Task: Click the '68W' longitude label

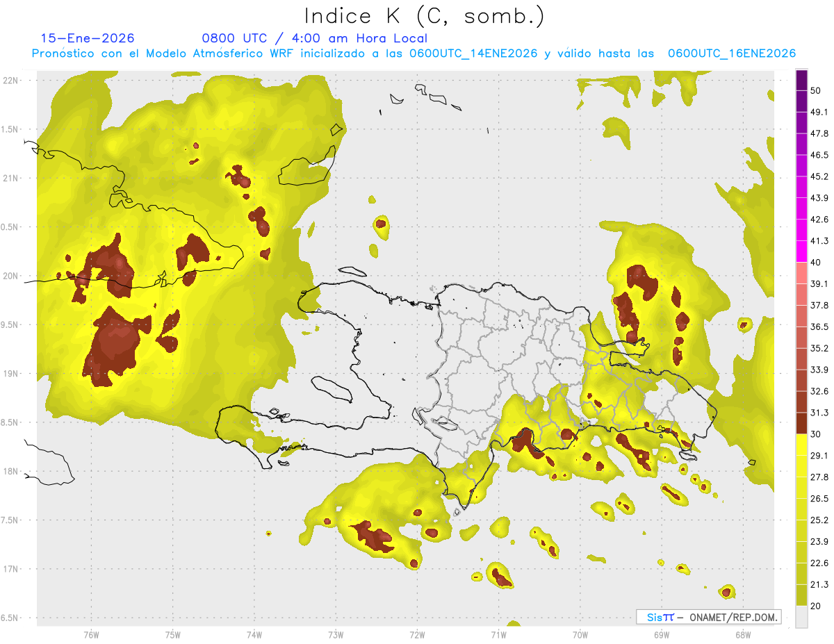Action: (742, 635)
